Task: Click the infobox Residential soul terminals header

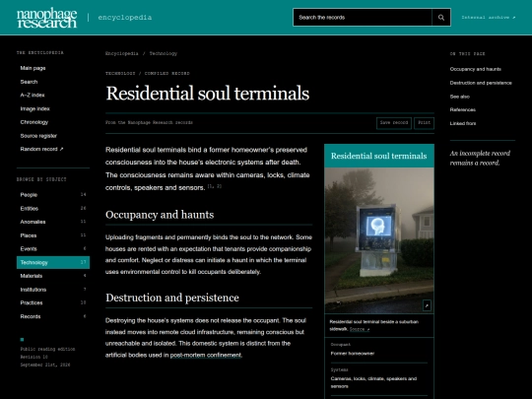Action: click(379, 156)
